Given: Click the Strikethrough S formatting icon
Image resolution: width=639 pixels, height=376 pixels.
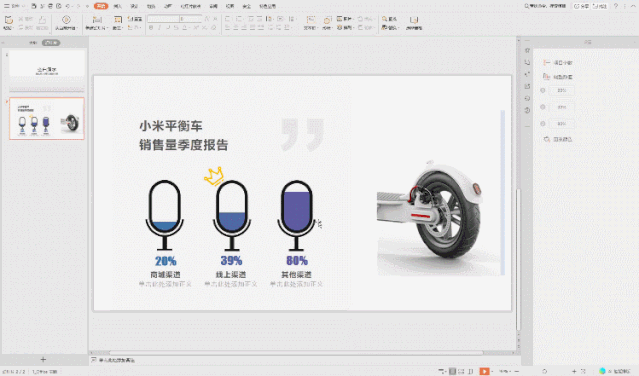Looking at the screenshot, I should pos(176,28).
